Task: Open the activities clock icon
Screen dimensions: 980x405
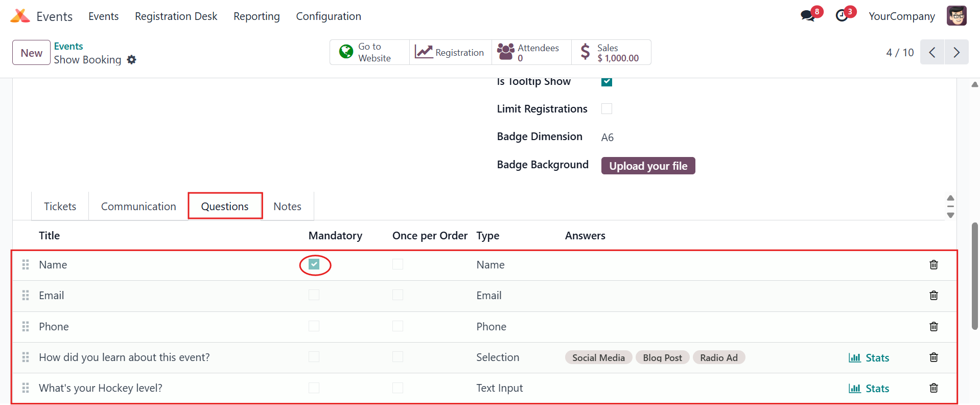Action: click(842, 16)
